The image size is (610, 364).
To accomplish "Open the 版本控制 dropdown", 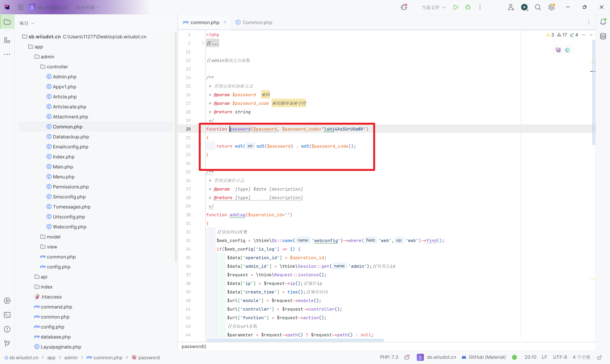I will tap(88, 7).
